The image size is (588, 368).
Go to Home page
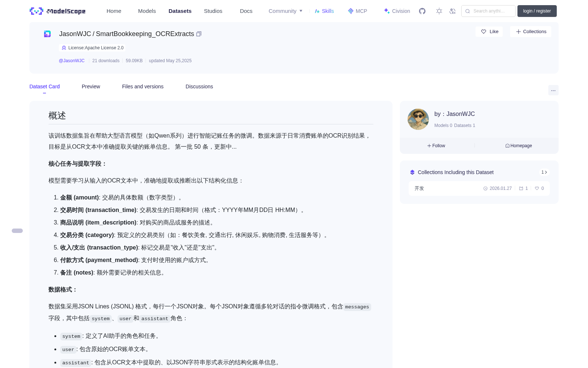coord(114,11)
